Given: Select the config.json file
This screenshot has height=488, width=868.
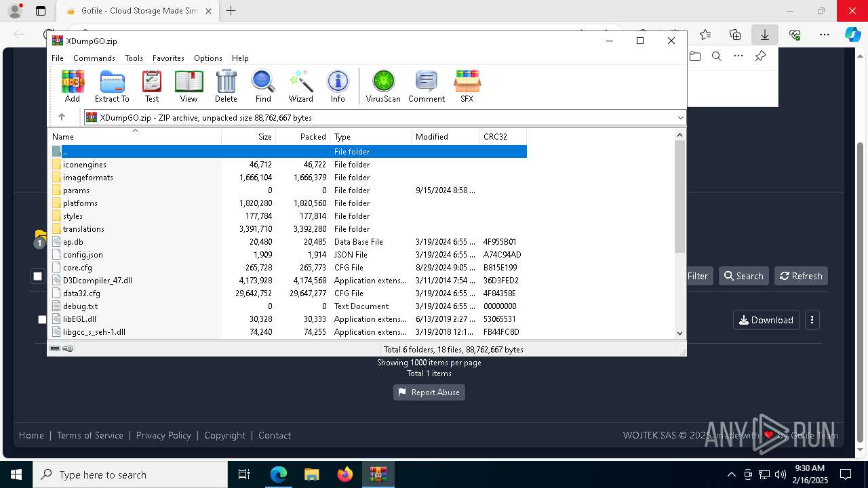Looking at the screenshot, I should [x=83, y=255].
